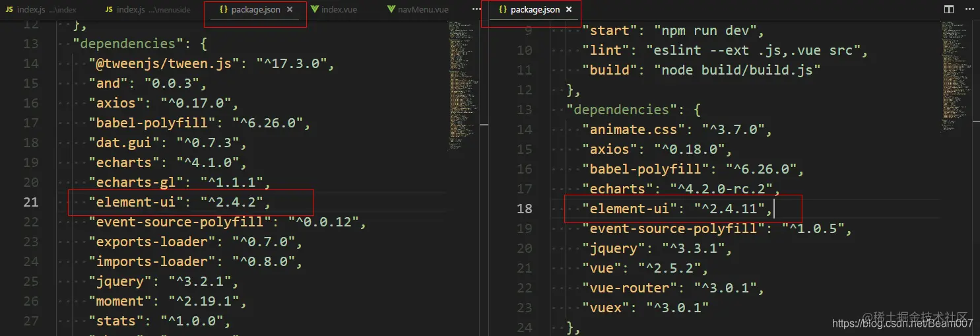Click the "exports-loader": "^0.7.0" line
The image size is (980, 336).
click(195, 242)
